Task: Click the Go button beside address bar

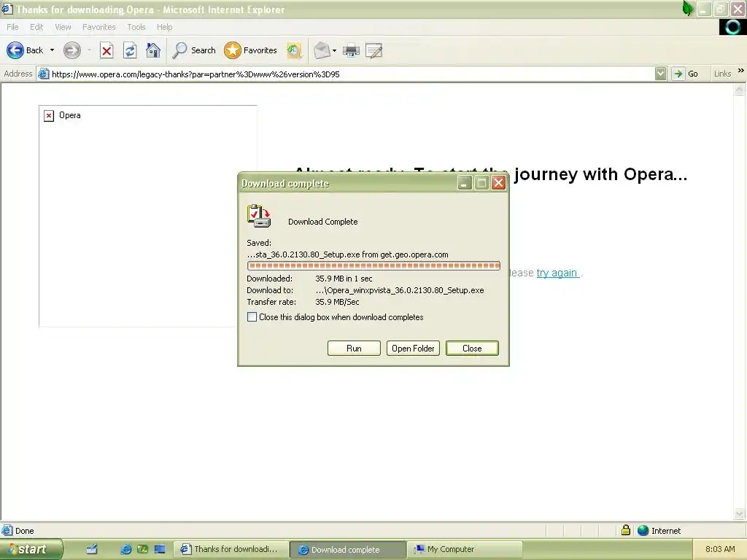Action: 686,74
